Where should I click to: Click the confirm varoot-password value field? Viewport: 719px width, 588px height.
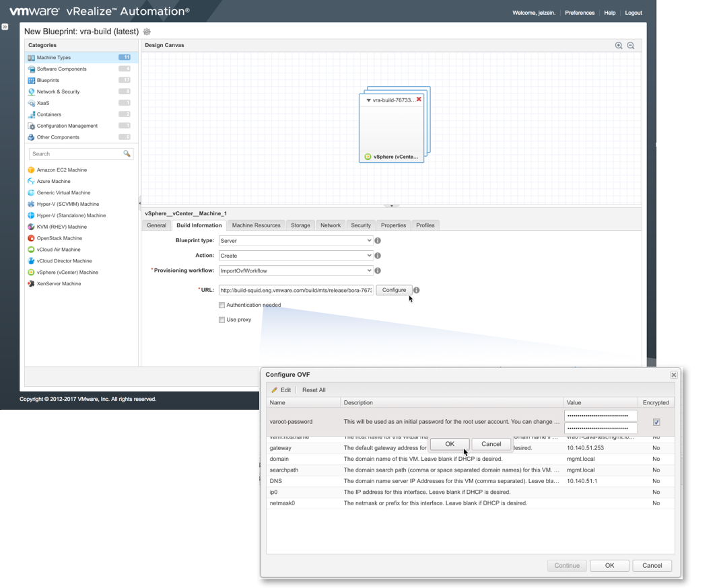(601, 429)
